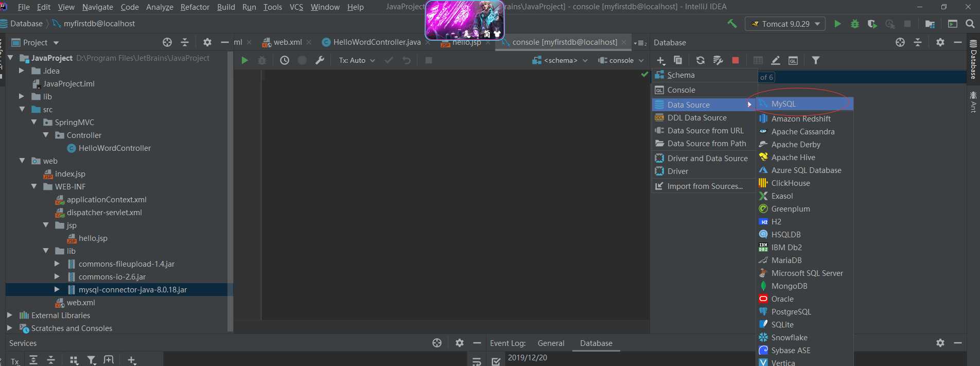Click the filter funnel icon in the Database toolbar
The height and width of the screenshot is (366, 980).
click(x=816, y=60)
